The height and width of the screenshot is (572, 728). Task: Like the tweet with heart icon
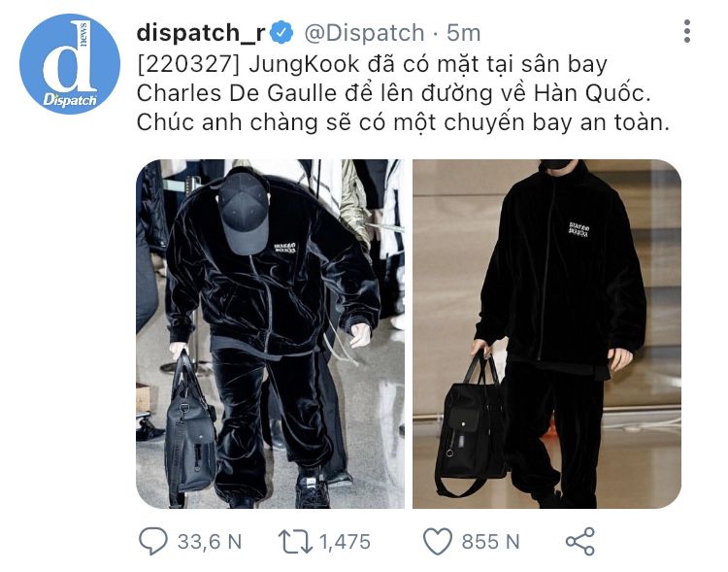click(x=438, y=541)
